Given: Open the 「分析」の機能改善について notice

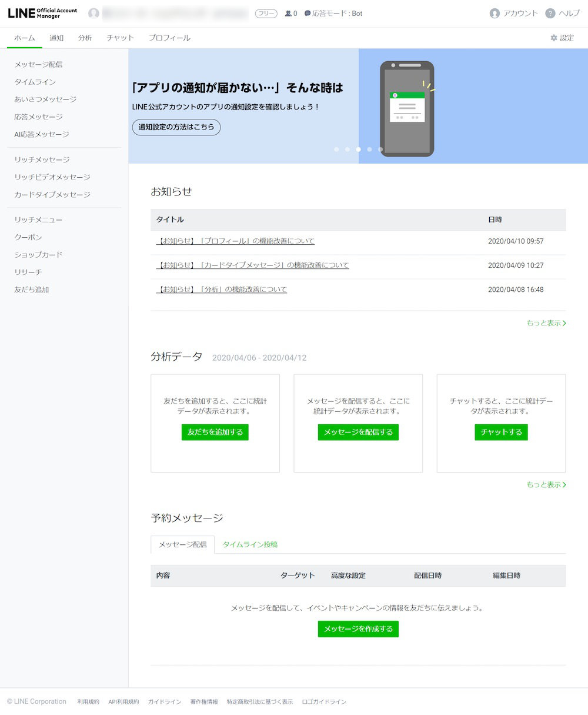Looking at the screenshot, I should (222, 290).
